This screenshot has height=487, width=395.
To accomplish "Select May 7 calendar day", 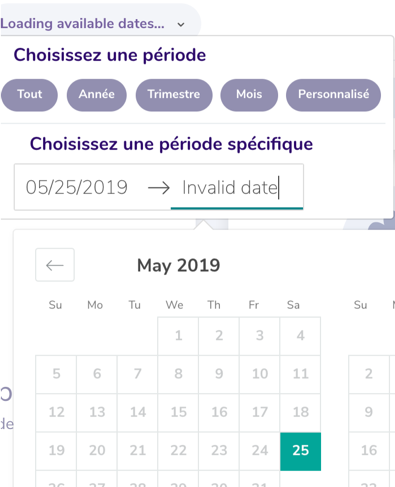I will click(138, 374).
